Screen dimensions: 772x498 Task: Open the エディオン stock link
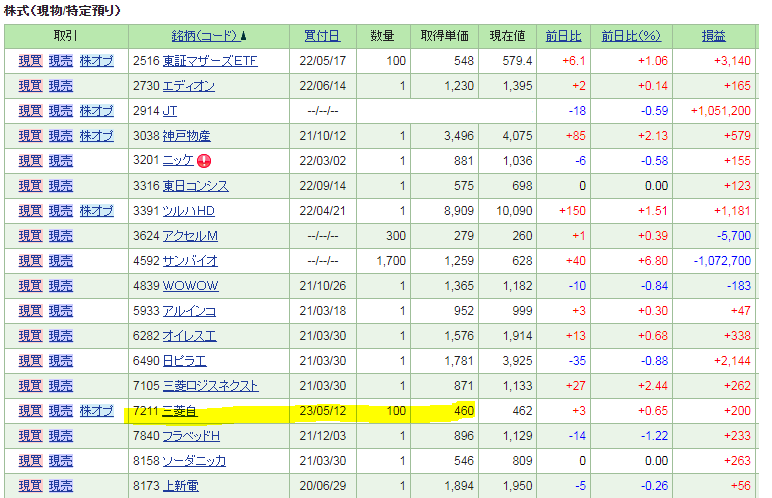tap(189, 86)
